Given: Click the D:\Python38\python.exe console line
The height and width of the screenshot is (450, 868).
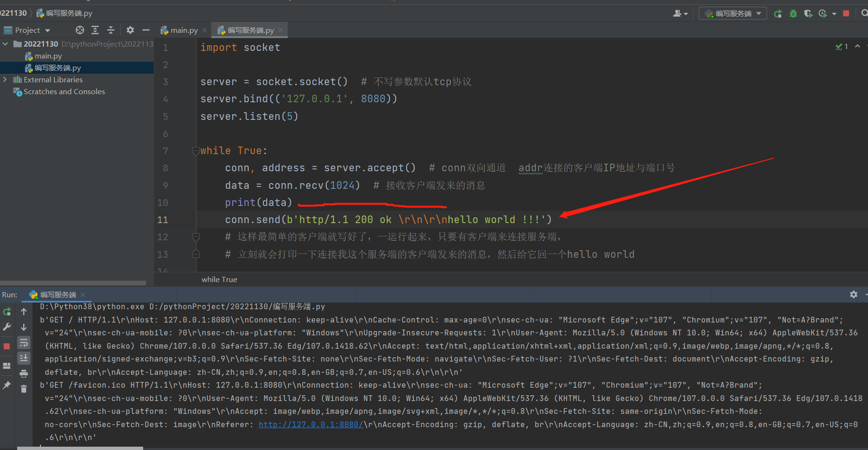Looking at the screenshot, I should [183, 307].
